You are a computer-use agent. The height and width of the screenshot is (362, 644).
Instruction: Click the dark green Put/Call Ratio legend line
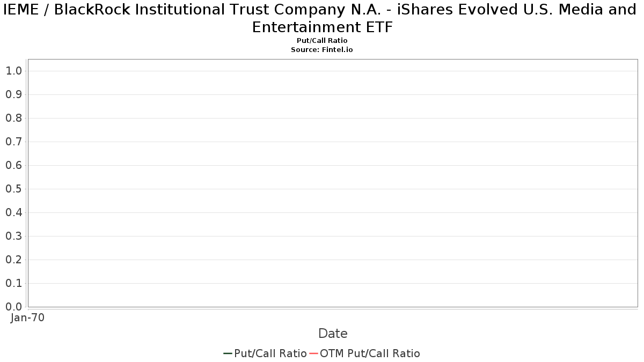point(228,353)
